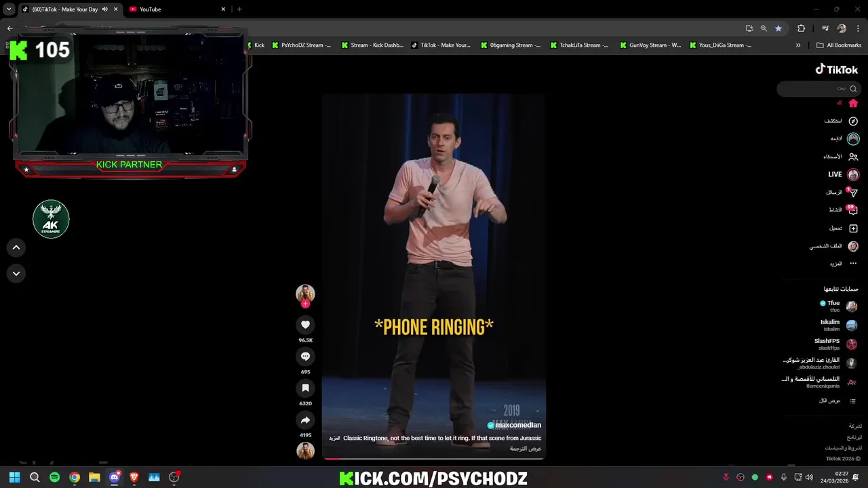Image resolution: width=868 pixels, height=488 pixels.
Task: Open the creator's avatar above the like button
Action: pyautogui.click(x=305, y=293)
